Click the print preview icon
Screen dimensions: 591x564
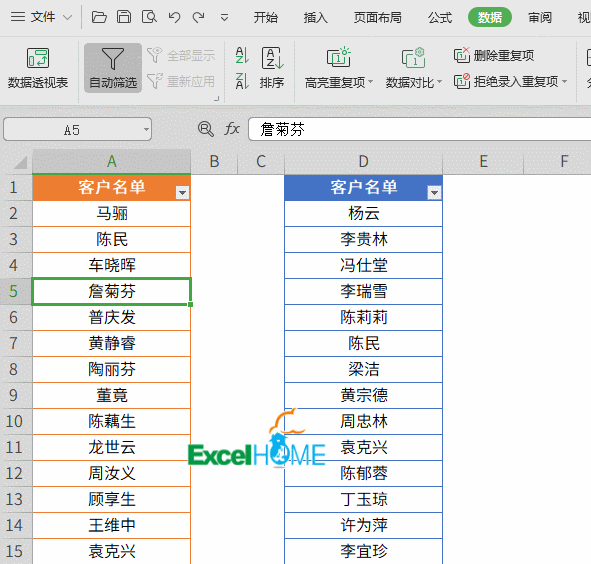149,17
